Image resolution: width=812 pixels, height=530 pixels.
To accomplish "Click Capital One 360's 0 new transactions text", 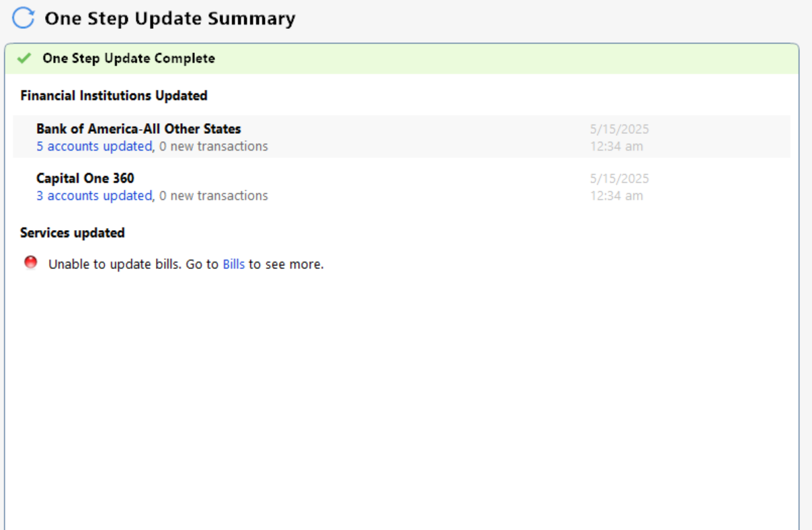I will [214, 196].
